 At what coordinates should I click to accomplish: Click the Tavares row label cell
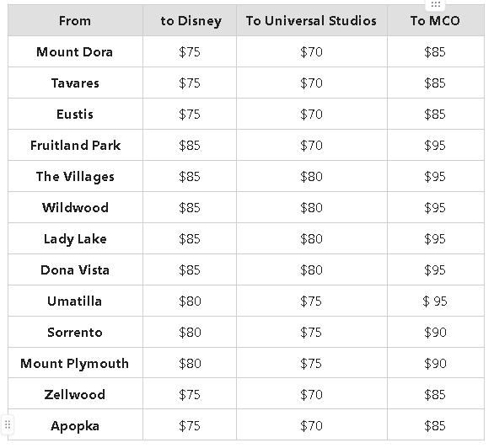(x=75, y=83)
